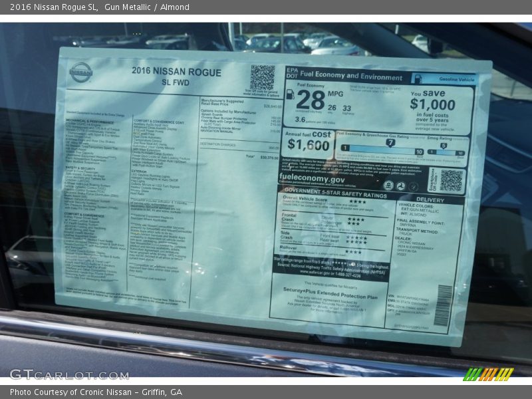Click the 'Frontal Crash' label
532x399 pixels.
pos(289,217)
